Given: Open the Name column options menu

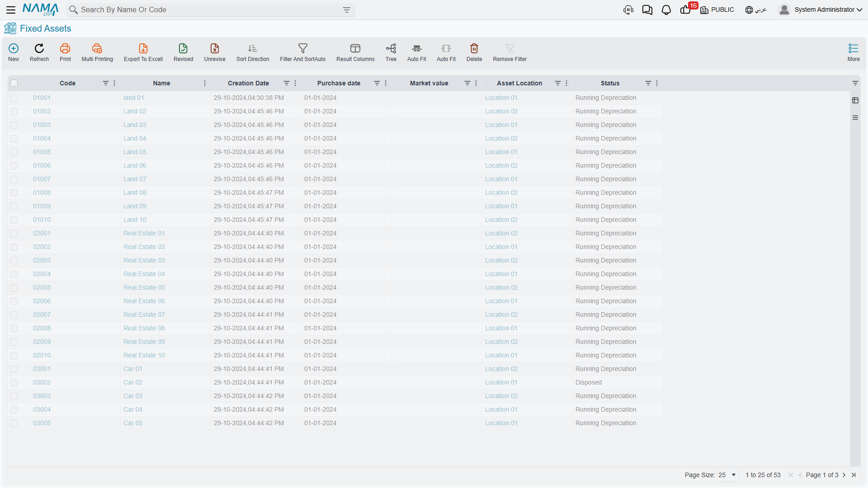Looking at the screenshot, I should (205, 83).
